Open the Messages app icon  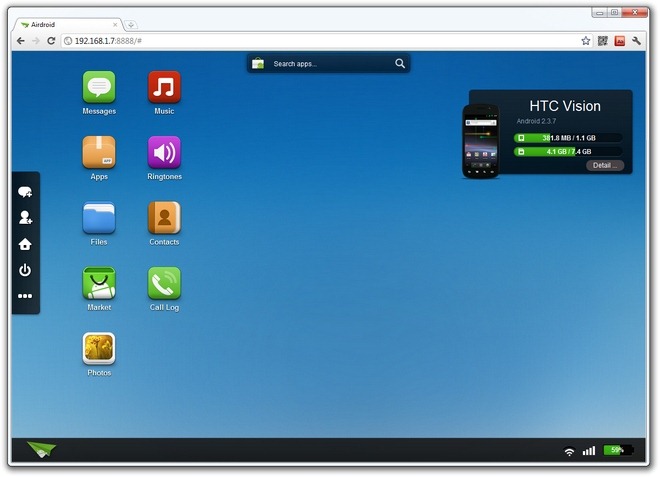(99, 87)
